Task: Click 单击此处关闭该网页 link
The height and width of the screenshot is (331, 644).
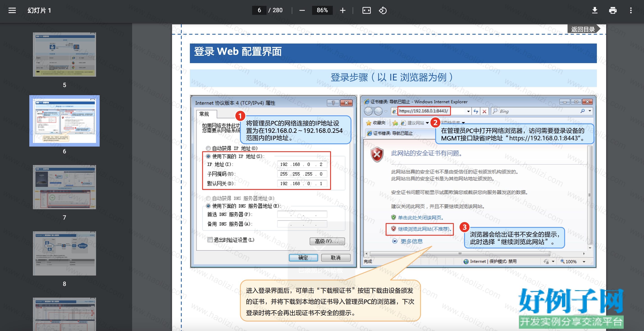Action: [421, 218]
